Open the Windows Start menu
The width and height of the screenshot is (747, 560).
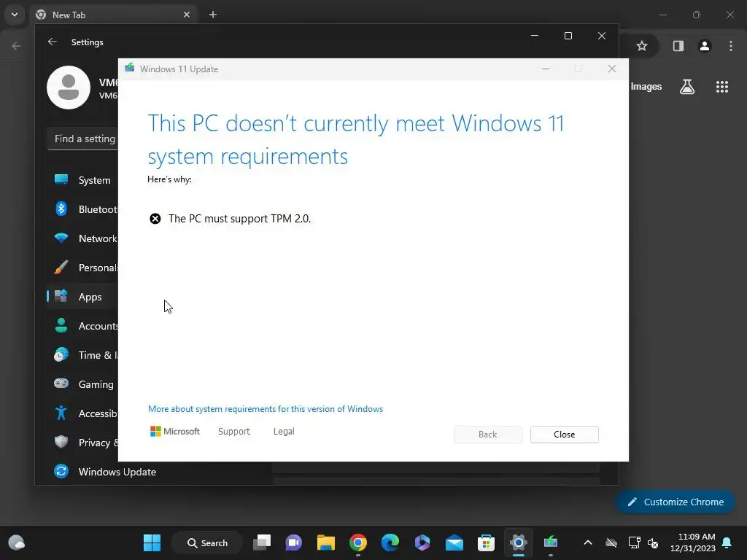point(152,542)
